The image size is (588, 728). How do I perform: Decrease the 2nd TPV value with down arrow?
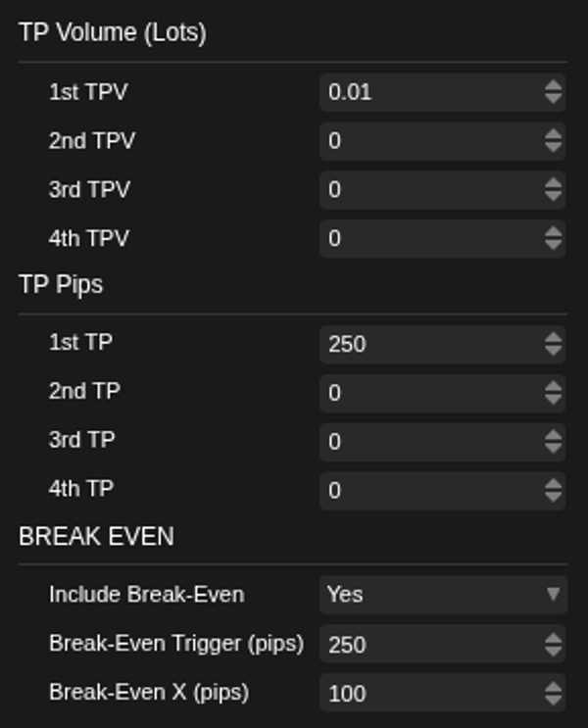click(554, 148)
